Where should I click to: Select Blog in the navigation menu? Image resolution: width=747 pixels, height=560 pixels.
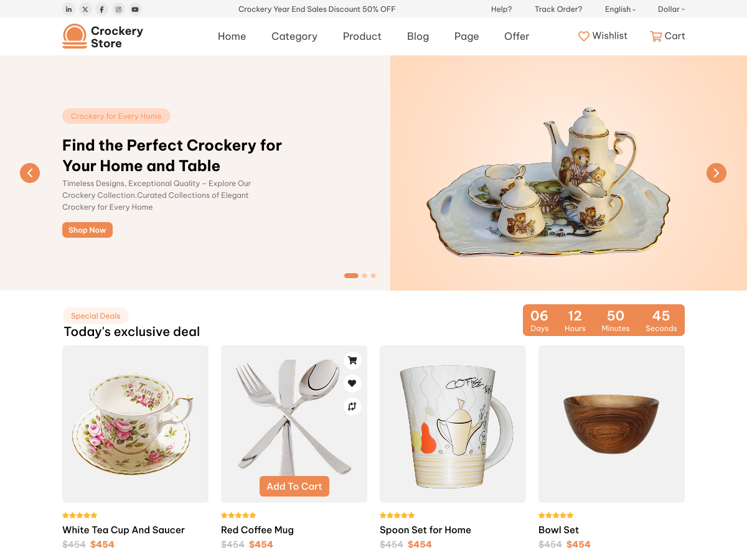point(418,36)
